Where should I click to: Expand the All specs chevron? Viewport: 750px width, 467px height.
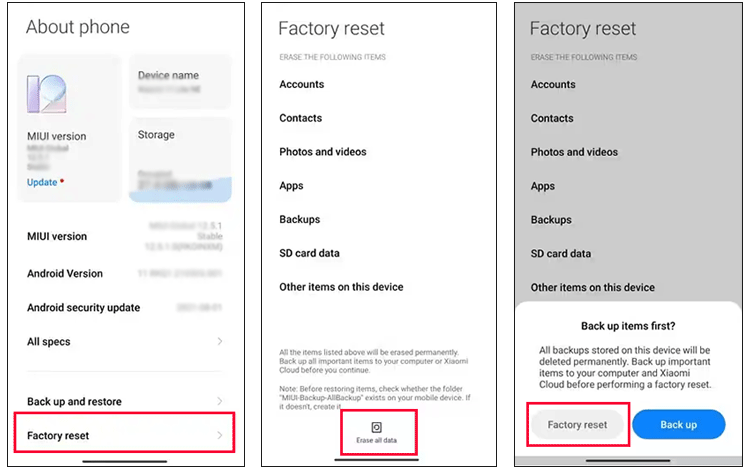[220, 341]
